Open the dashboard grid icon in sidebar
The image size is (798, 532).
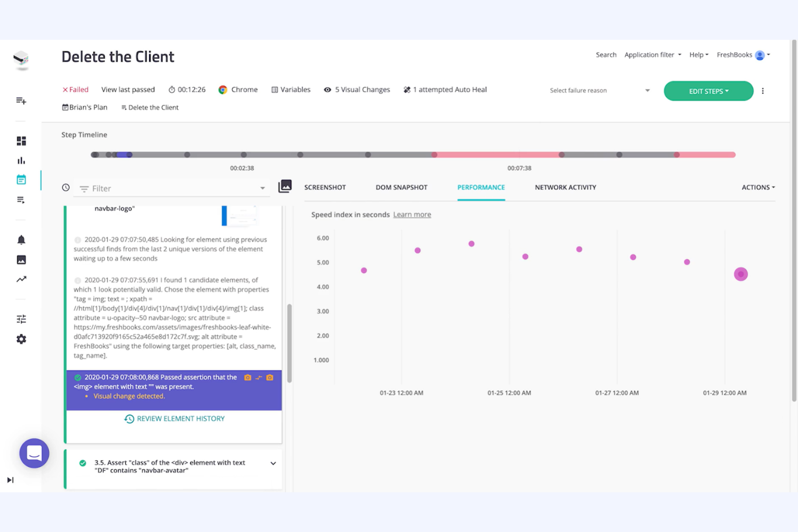[x=22, y=141]
